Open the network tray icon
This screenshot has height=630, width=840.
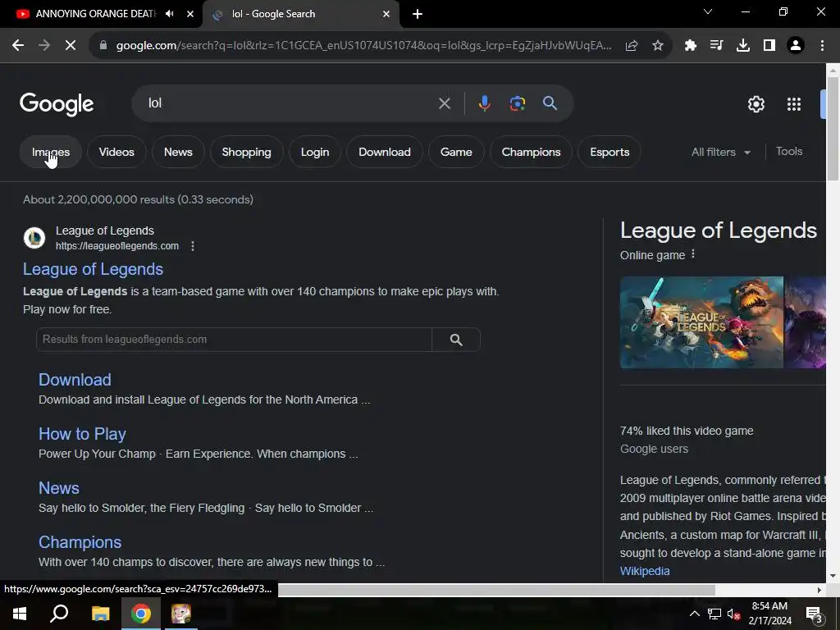pos(714,614)
